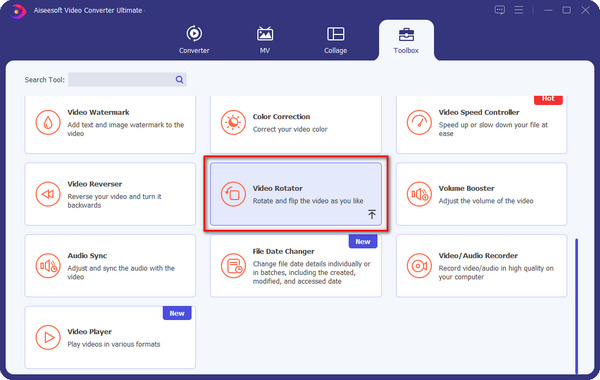Image resolution: width=600 pixels, height=380 pixels.
Task: Click the Video Watermark droplet icon
Action: 48,122
